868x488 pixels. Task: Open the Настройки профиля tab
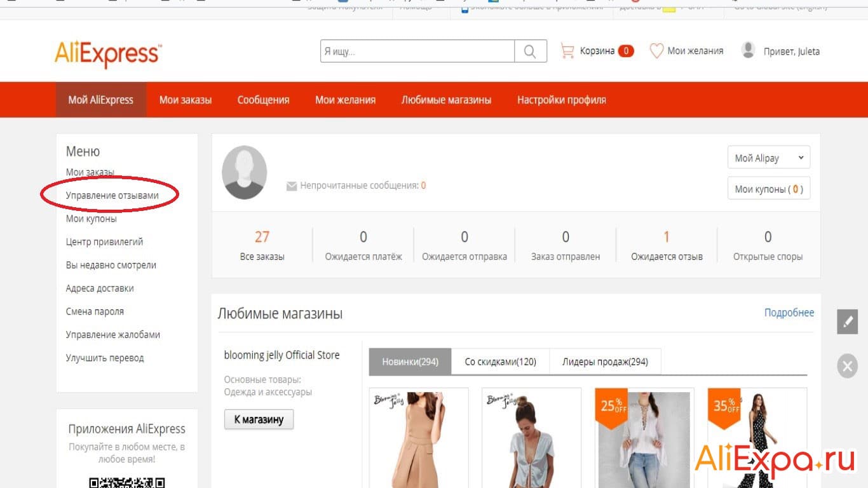click(x=562, y=100)
